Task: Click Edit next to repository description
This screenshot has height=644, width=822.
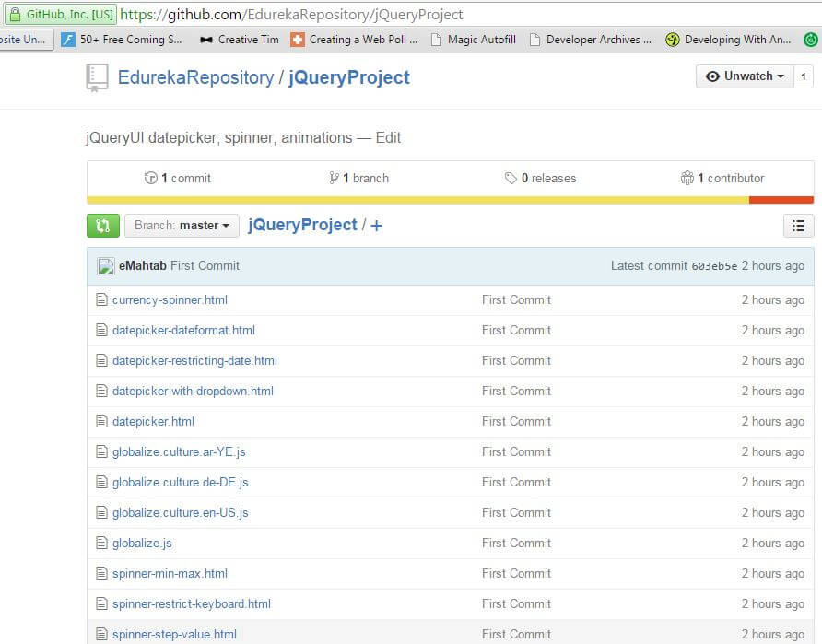Action: [388, 138]
